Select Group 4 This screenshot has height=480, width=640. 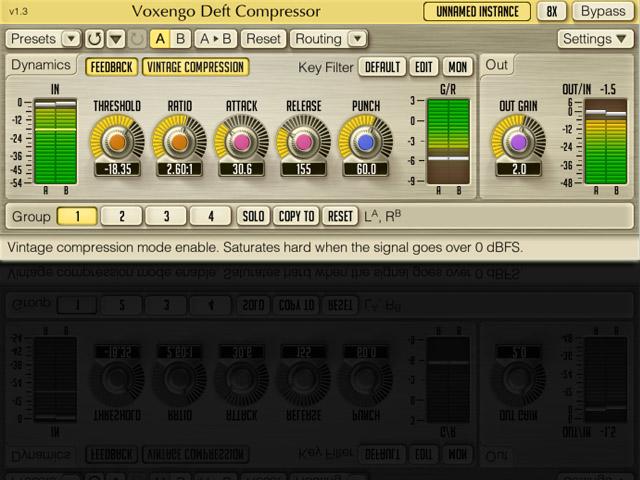[x=211, y=216]
